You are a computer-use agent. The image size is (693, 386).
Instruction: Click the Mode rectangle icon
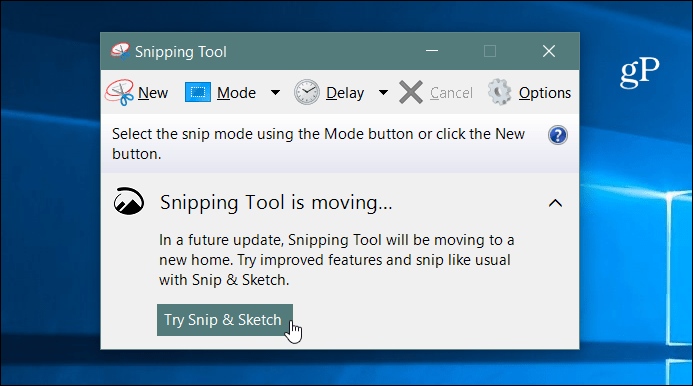tap(198, 92)
